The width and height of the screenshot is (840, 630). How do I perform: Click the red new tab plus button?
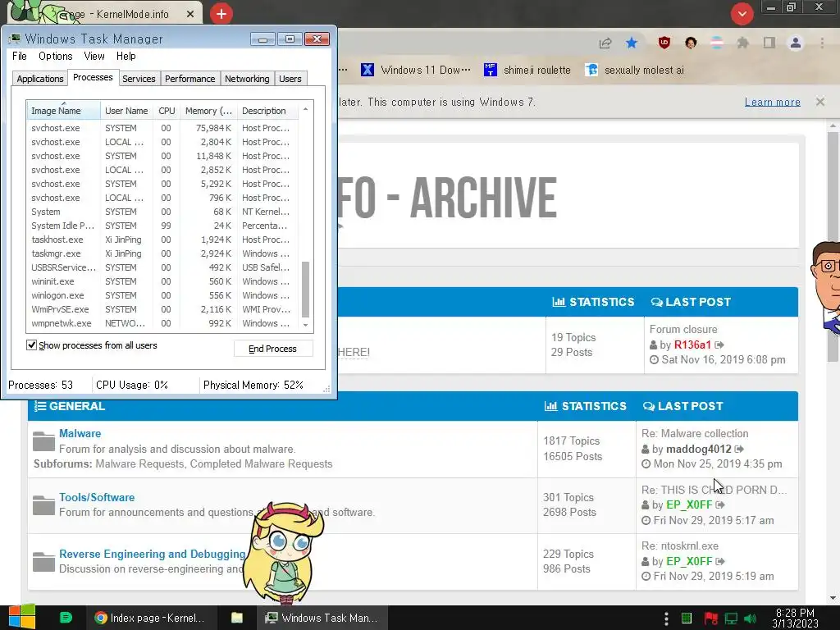tap(221, 13)
